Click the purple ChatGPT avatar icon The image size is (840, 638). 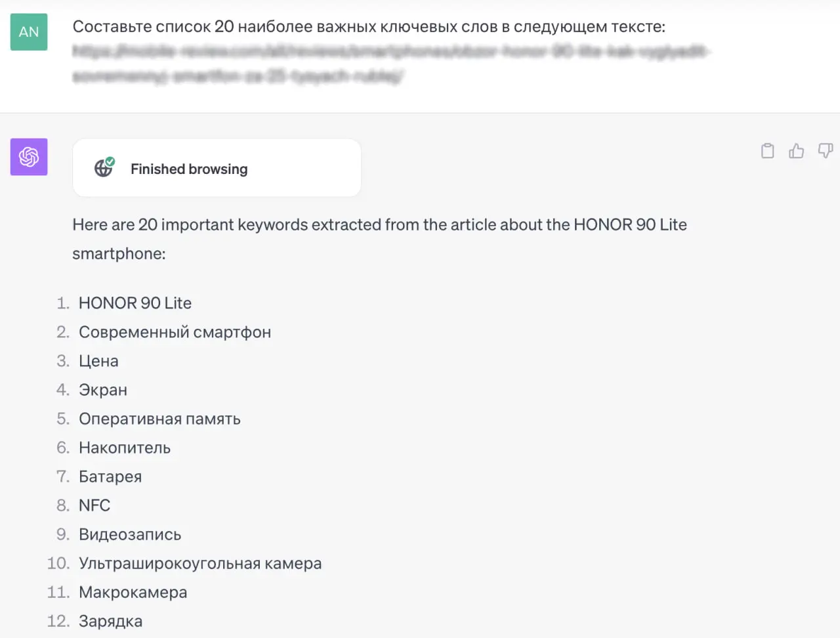coord(29,157)
